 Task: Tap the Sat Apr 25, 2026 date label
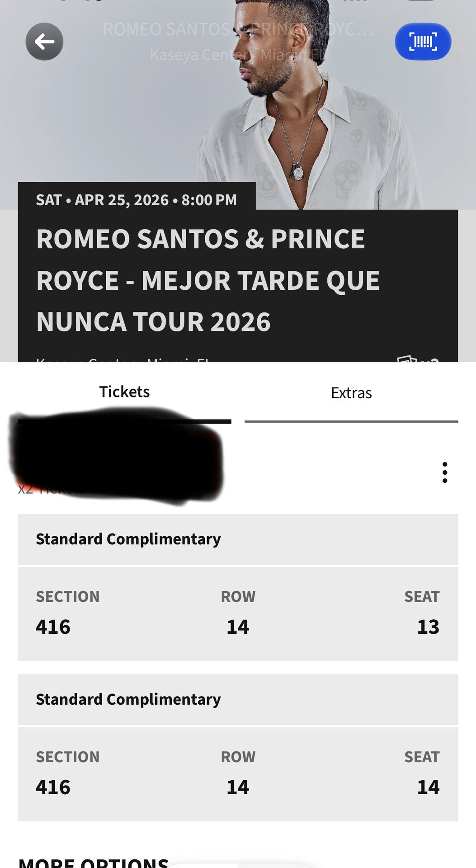(137, 200)
